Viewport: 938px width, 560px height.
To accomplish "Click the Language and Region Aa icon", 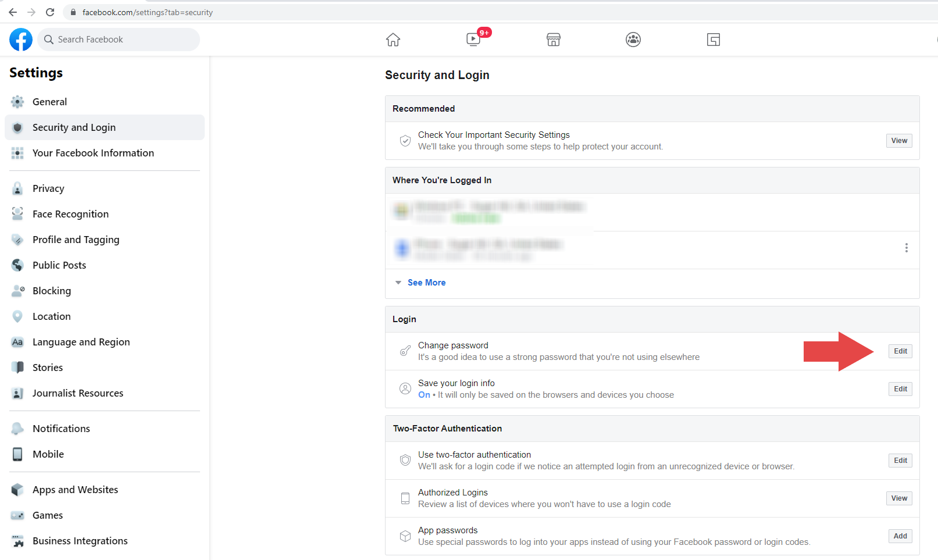I will pos(17,342).
